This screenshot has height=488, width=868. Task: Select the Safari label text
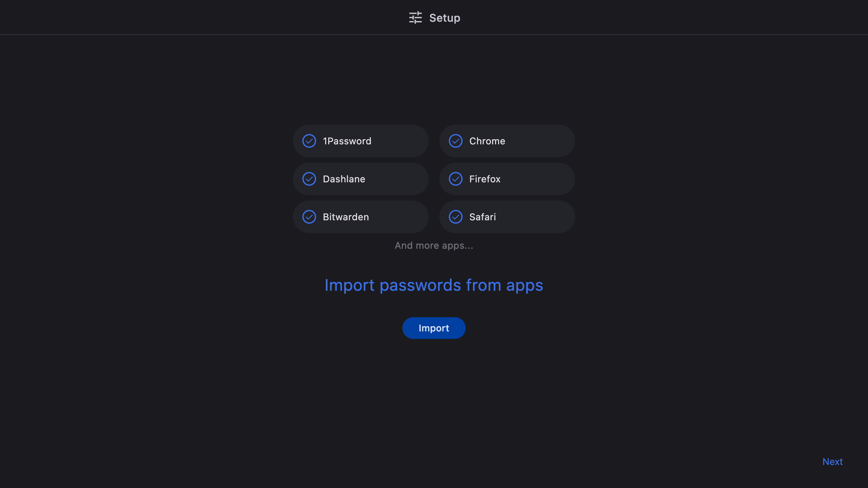pyautogui.click(x=482, y=217)
